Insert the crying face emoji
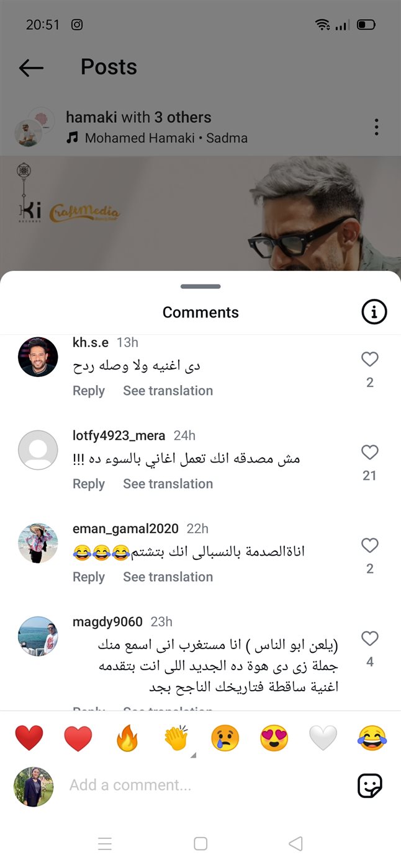This screenshot has height=868, width=401. coord(225,739)
